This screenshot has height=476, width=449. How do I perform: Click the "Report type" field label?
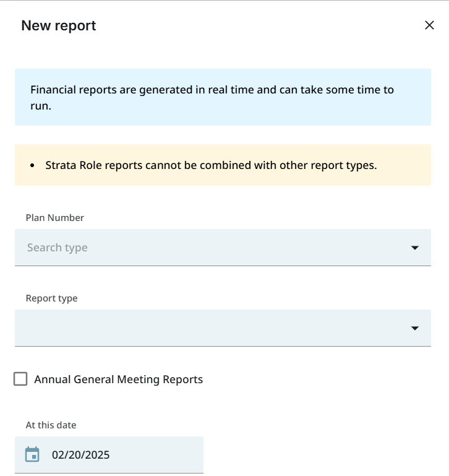pos(51,298)
